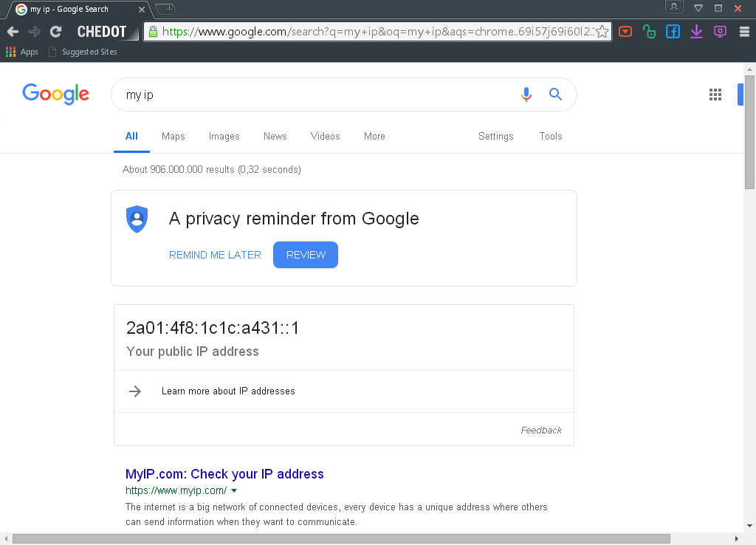The image size is (756, 545).
Task: Open the MyIP.com search result
Action: [x=224, y=474]
